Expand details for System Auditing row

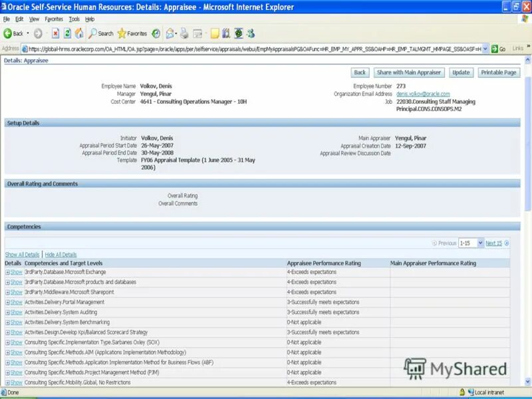[13, 312]
